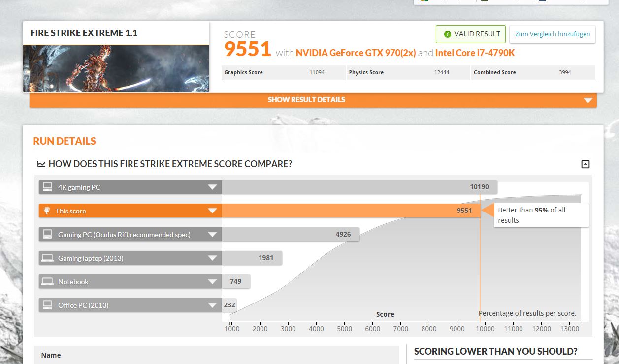Click the Fire Strike Extreme benchmark thumbnail
This screenshot has height=364, width=619.
116,69
